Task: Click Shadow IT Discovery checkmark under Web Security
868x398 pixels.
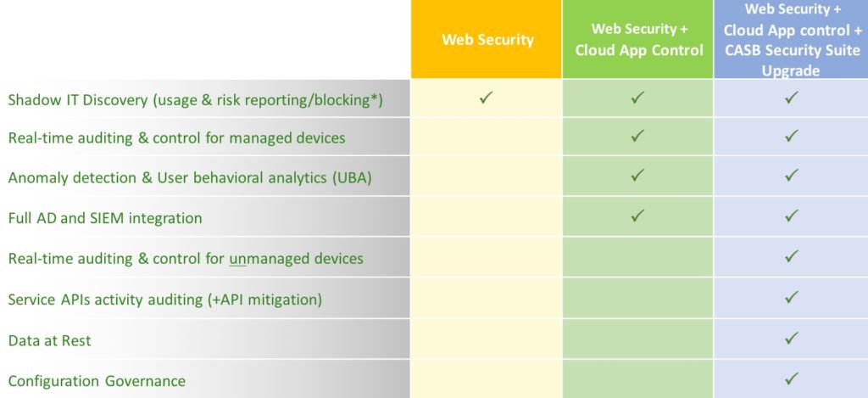Action: [486, 98]
